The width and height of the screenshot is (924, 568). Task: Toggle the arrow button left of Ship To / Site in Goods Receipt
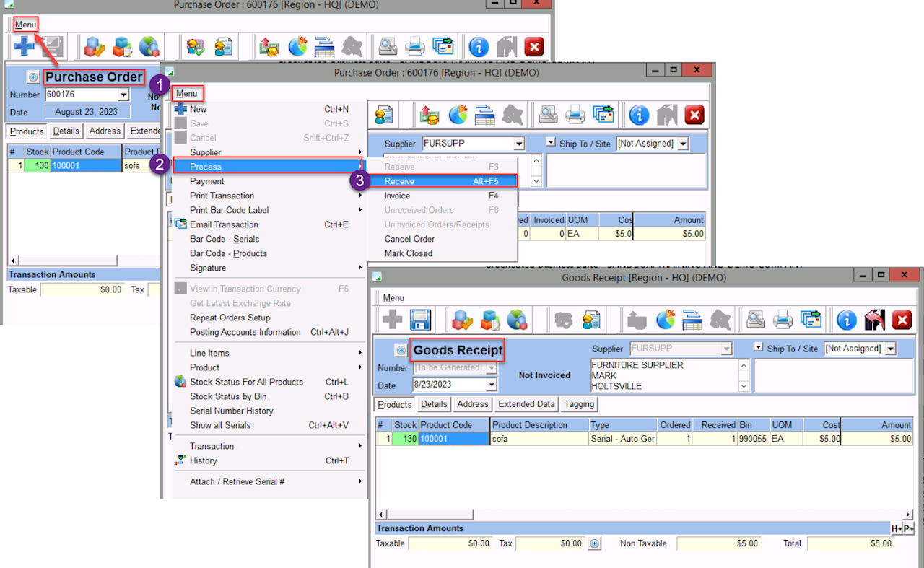pos(757,348)
